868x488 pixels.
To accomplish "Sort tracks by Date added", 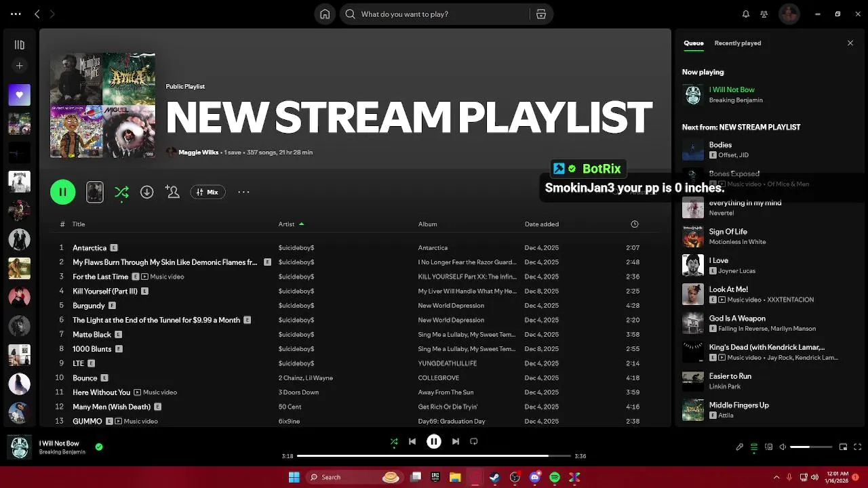I will pyautogui.click(x=541, y=224).
